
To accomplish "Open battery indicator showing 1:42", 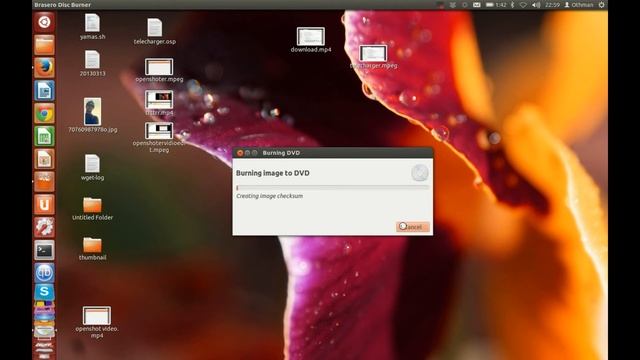I will (496, 5).
